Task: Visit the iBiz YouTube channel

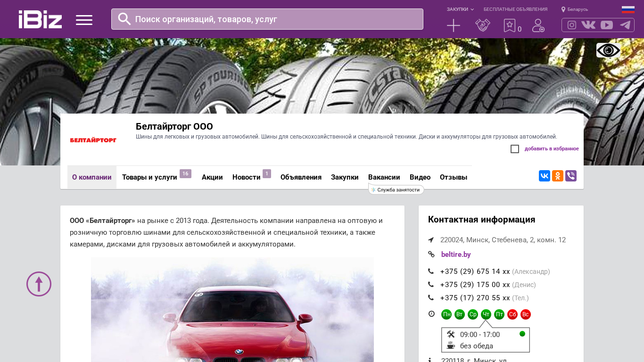Action: coord(607,25)
